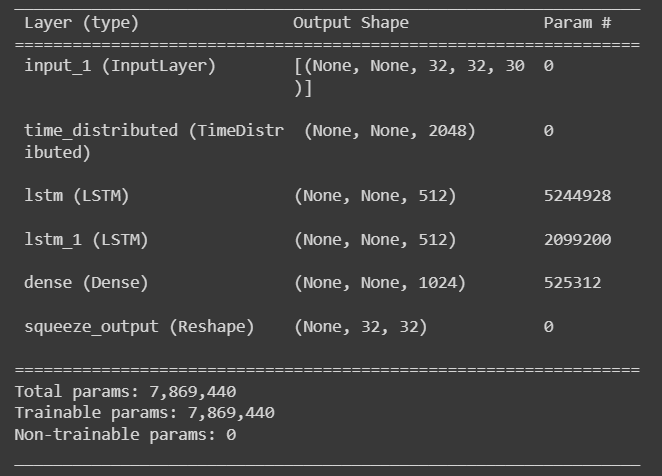The image size is (662, 476).
Task: Select the time_distributed layer name
Action: (x=153, y=131)
